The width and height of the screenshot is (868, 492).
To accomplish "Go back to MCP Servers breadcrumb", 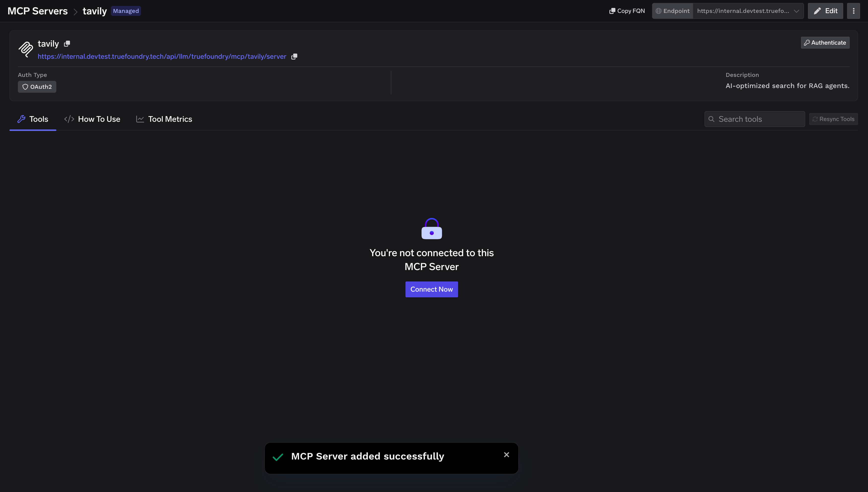I will [37, 11].
